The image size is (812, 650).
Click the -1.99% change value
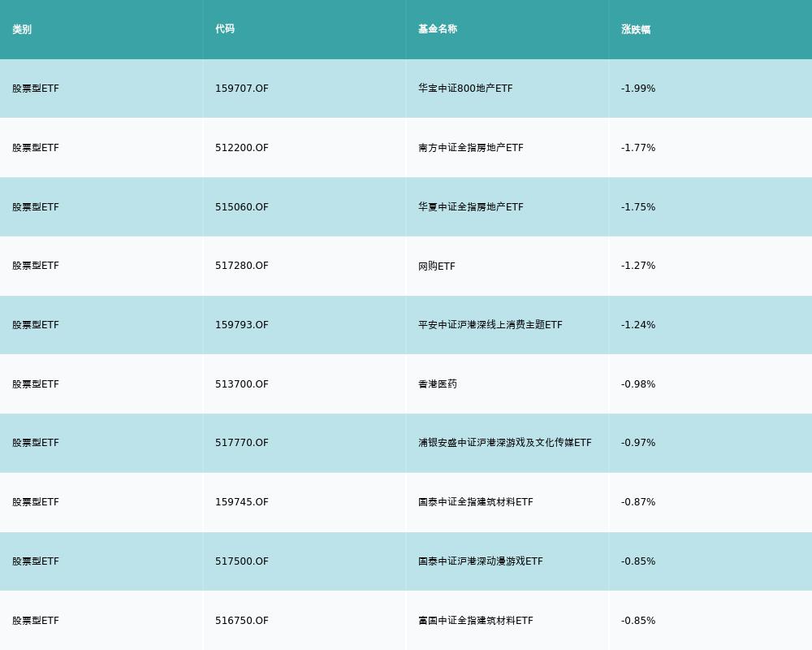pos(638,89)
